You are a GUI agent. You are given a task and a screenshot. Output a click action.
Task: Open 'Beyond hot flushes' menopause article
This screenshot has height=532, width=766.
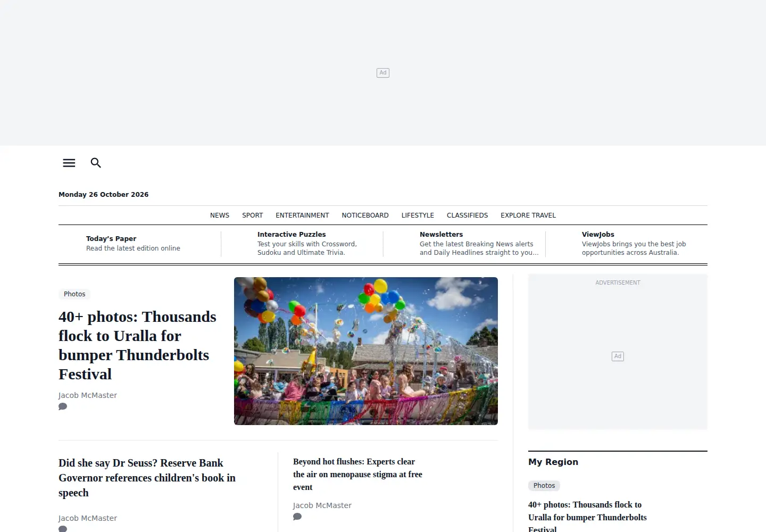click(x=357, y=475)
